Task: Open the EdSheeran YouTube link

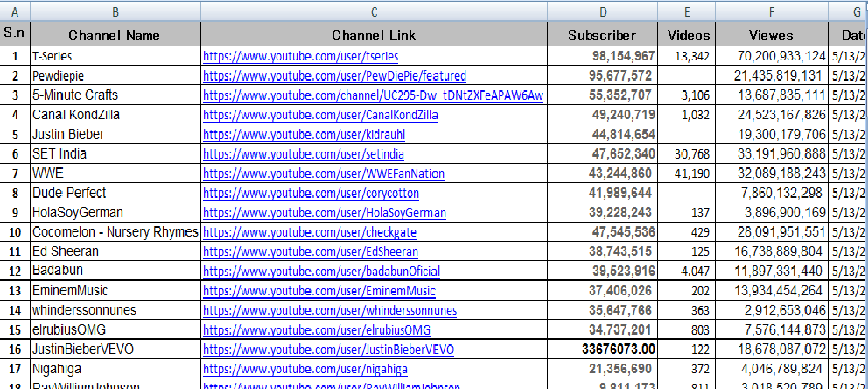Action: 311,251
